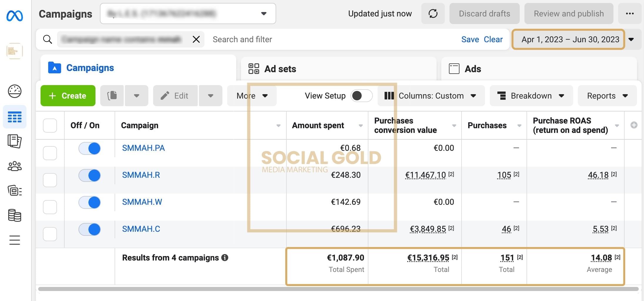
Task: Check the SMMAH.R row checkbox
Action: tap(50, 180)
